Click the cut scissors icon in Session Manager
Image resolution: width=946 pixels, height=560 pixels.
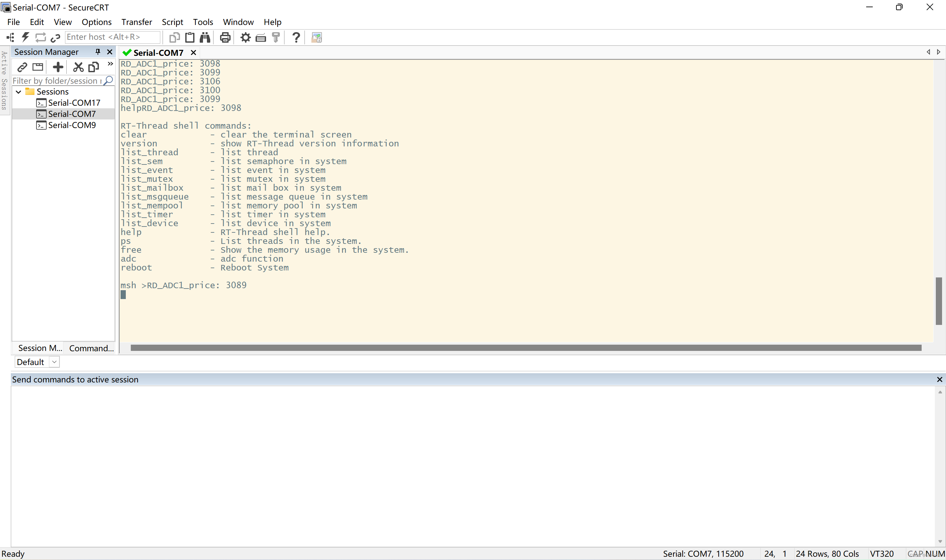coord(78,67)
